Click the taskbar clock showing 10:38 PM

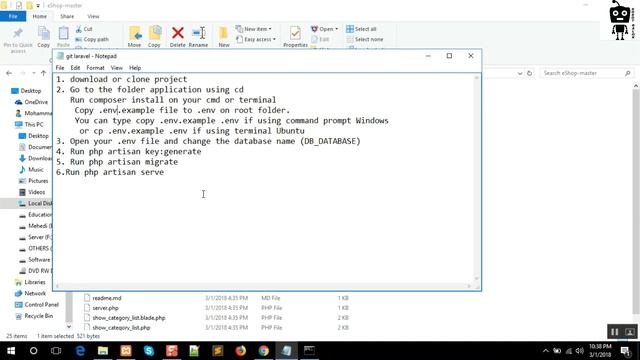tap(600, 351)
